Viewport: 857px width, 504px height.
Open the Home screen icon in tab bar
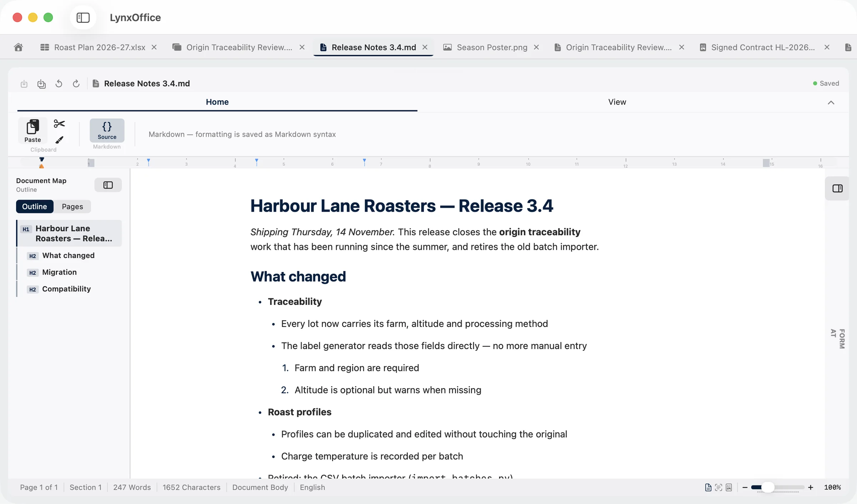[x=19, y=47]
